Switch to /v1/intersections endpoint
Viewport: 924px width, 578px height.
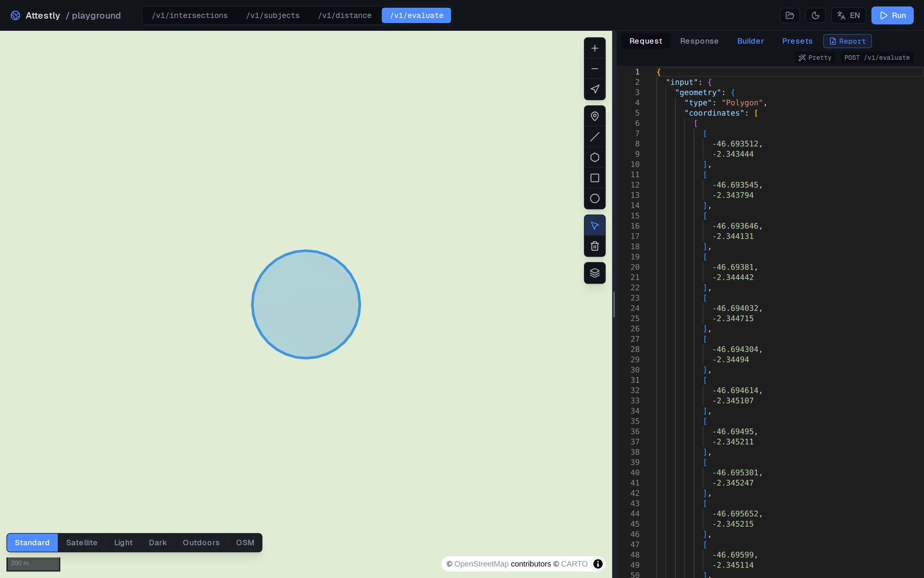(190, 15)
